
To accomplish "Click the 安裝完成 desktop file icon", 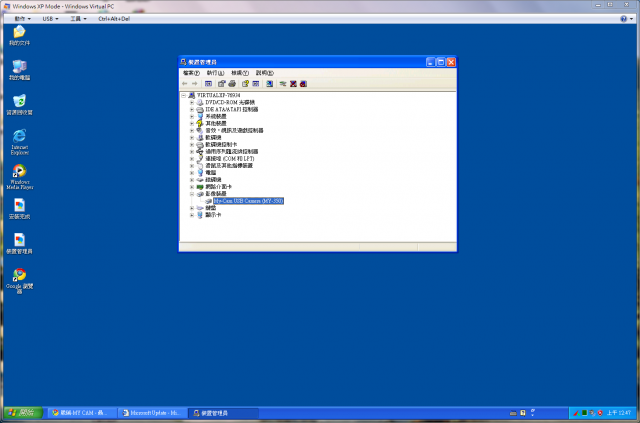I will point(19,209).
